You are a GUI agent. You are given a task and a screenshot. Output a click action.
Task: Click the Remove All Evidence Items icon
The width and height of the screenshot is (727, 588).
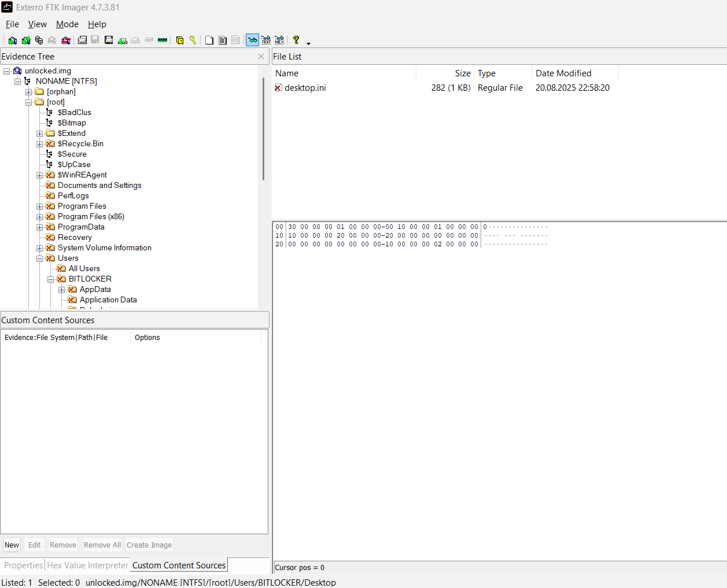(x=66, y=40)
